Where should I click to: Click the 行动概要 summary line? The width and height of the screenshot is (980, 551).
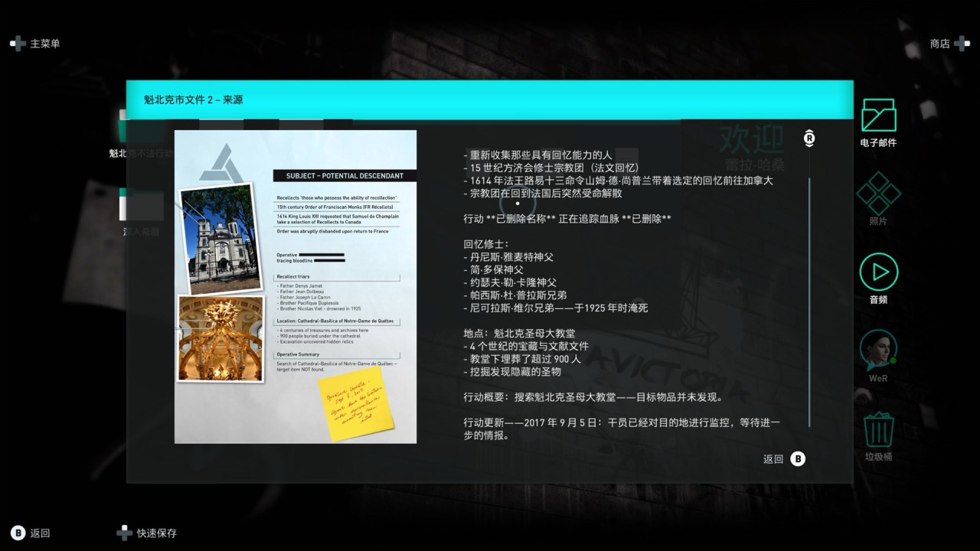click(x=594, y=398)
